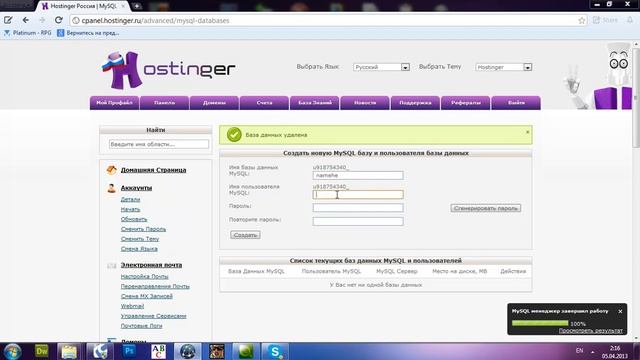Open 'Домашняя Страница' in the sidebar
This screenshot has height=360, width=640.
(153, 170)
